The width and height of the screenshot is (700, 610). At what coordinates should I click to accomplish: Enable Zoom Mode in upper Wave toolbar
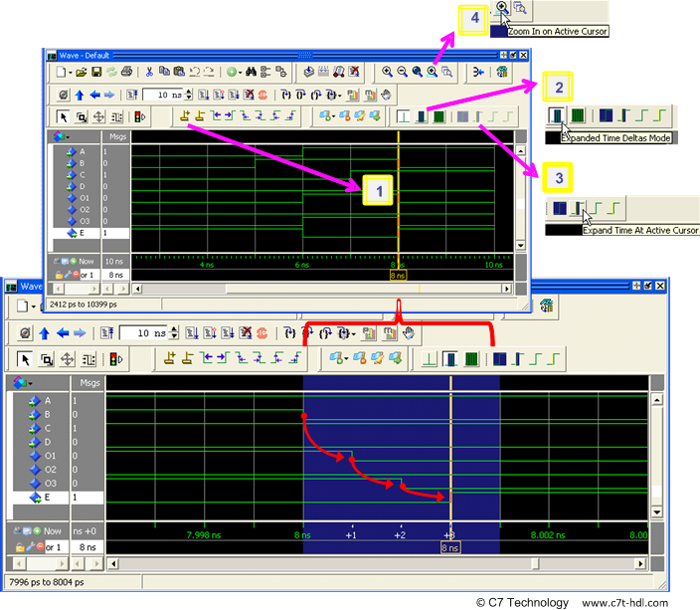[81, 117]
